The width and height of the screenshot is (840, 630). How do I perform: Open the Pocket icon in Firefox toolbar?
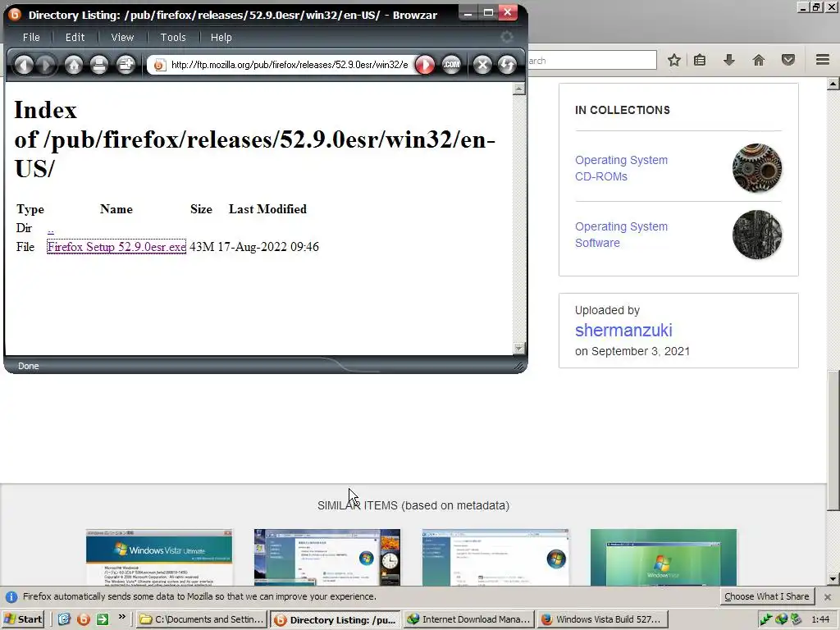[x=788, y=60]
